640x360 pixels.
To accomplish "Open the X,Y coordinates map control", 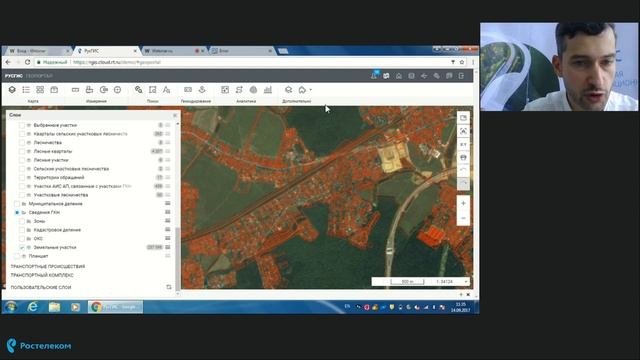I will pyautogui.click(x=463, y=144).
